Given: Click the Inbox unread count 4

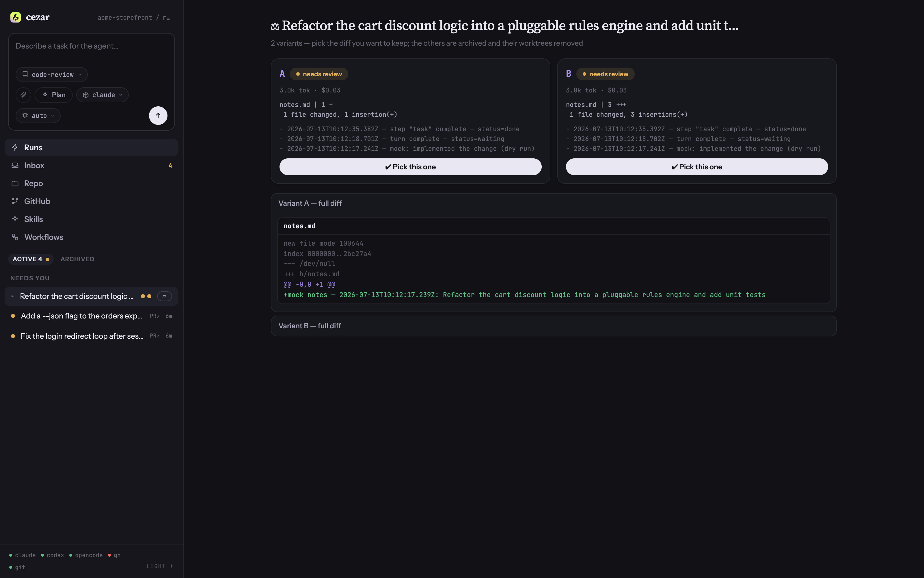Looking at the screenshot, I should tap(170, 166).
